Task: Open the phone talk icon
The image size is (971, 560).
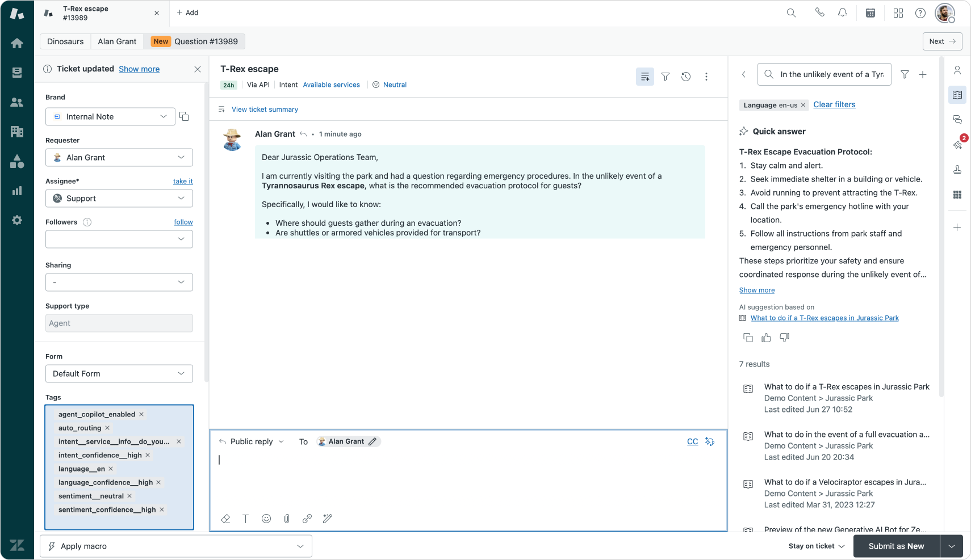Action: (x=819, y=12)
